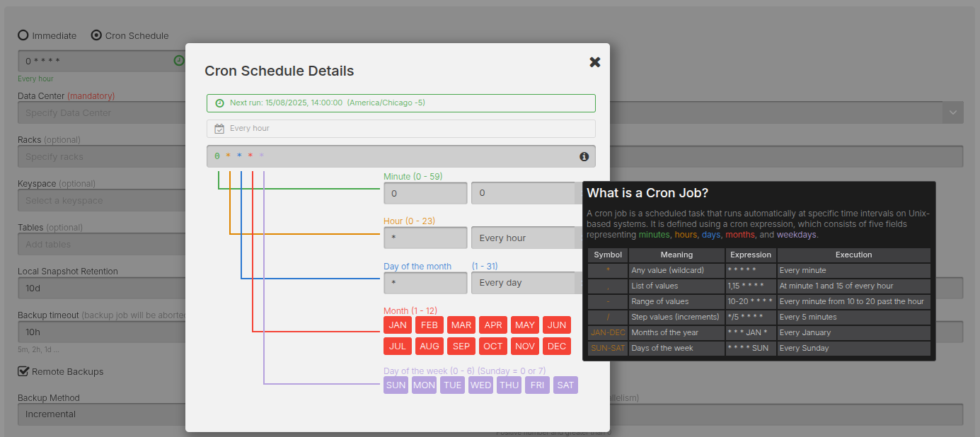Select the Immediate radio option
This screenshot has width=980, height=437.
click(x=23, y=35)
